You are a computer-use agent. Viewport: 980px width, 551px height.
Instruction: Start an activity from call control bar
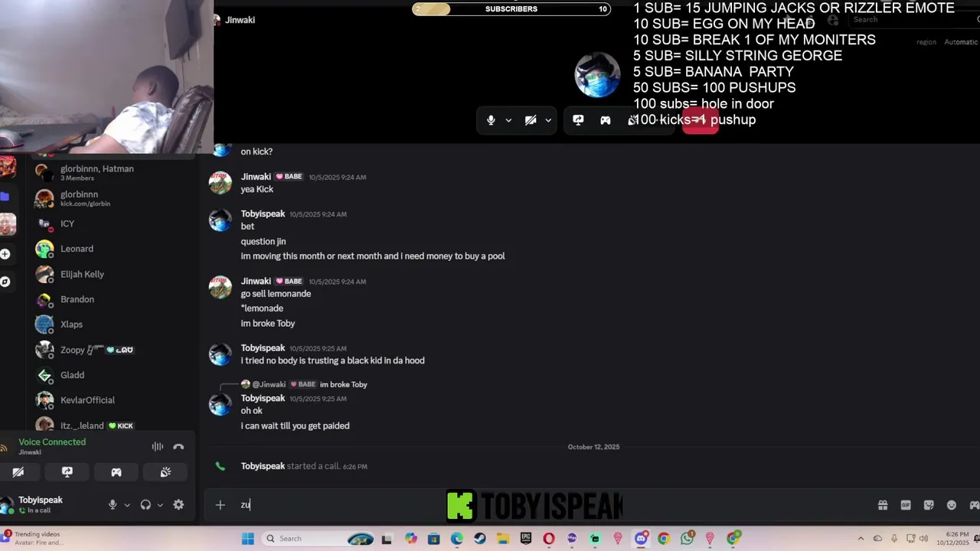pyautogui.click(x=606, y=120)
